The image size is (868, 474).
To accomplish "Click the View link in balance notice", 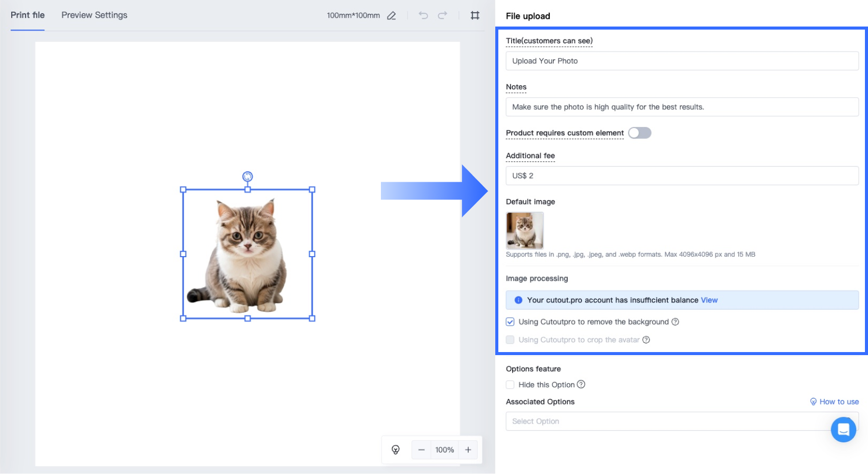I will pos(709,300).
